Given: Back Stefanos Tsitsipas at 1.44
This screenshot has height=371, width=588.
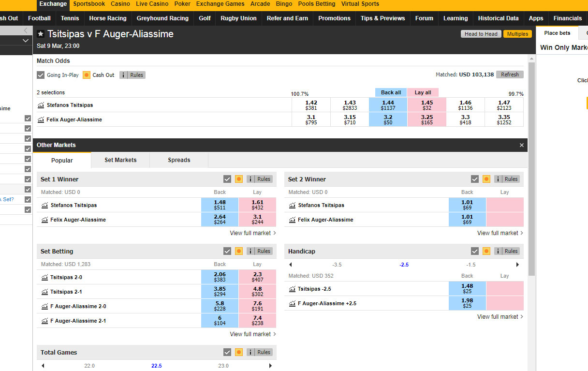Looking at the screenshot, I should coord(388,105).
